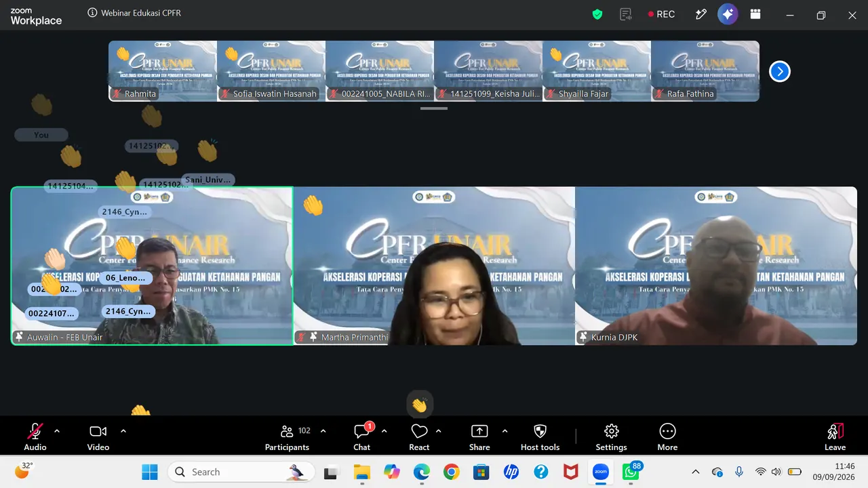868x488 pixels.
Task: Click the clapping hands reaction bubble
Action: pyautogui.click(x=419, y=405)
